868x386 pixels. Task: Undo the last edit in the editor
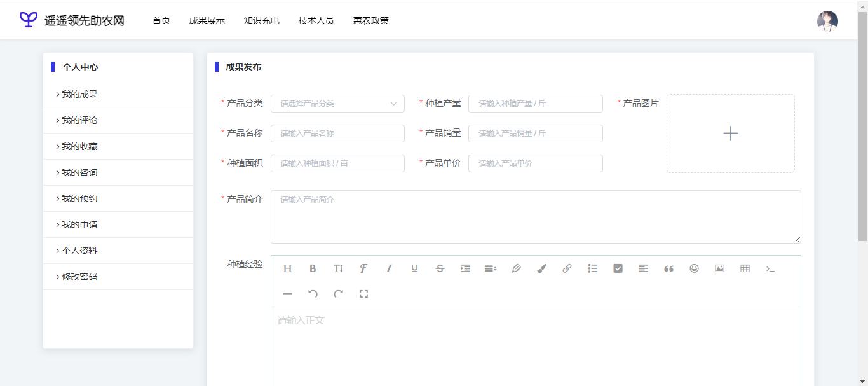click(313, 294)
